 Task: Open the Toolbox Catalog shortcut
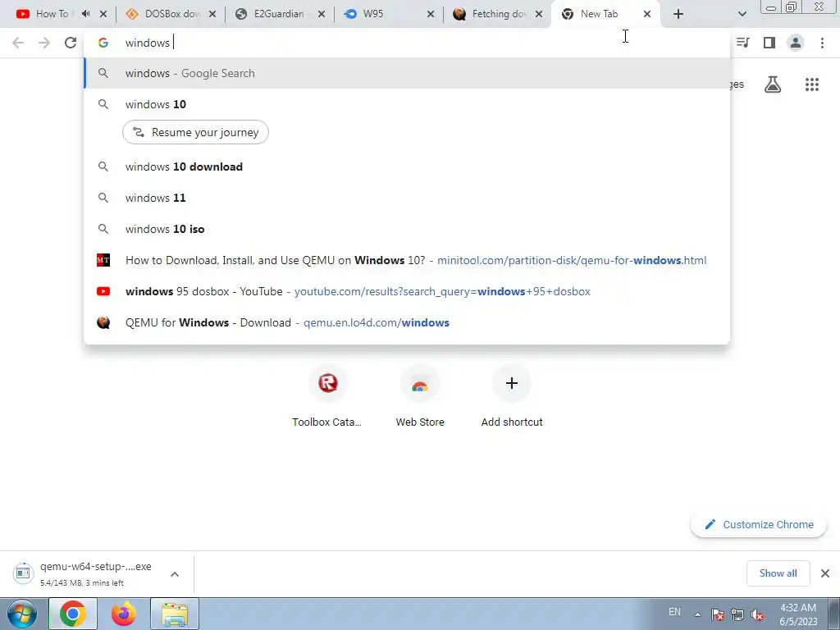[x=327, y=396]
